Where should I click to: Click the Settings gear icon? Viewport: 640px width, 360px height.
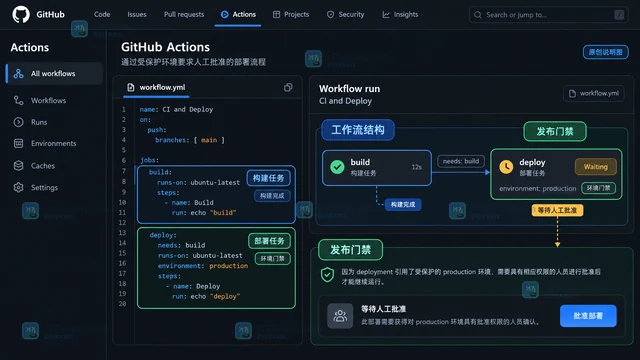(x=18, y=187)
